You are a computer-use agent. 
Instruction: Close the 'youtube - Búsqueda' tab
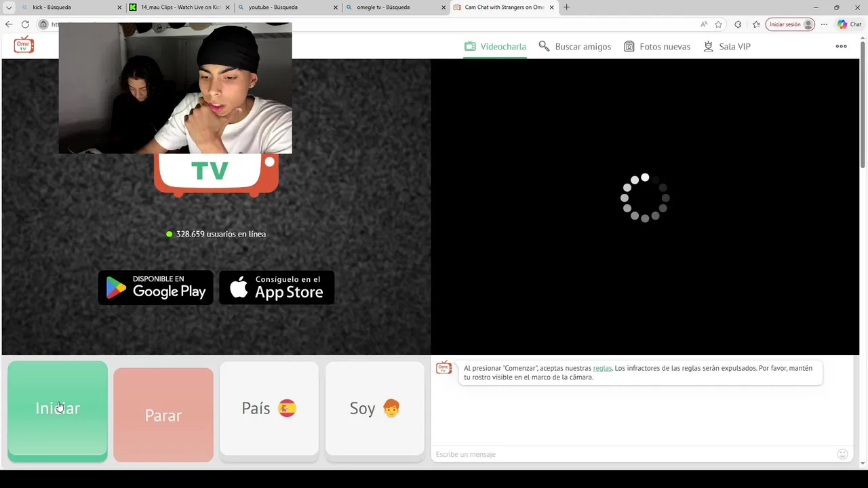pos(336,7)
